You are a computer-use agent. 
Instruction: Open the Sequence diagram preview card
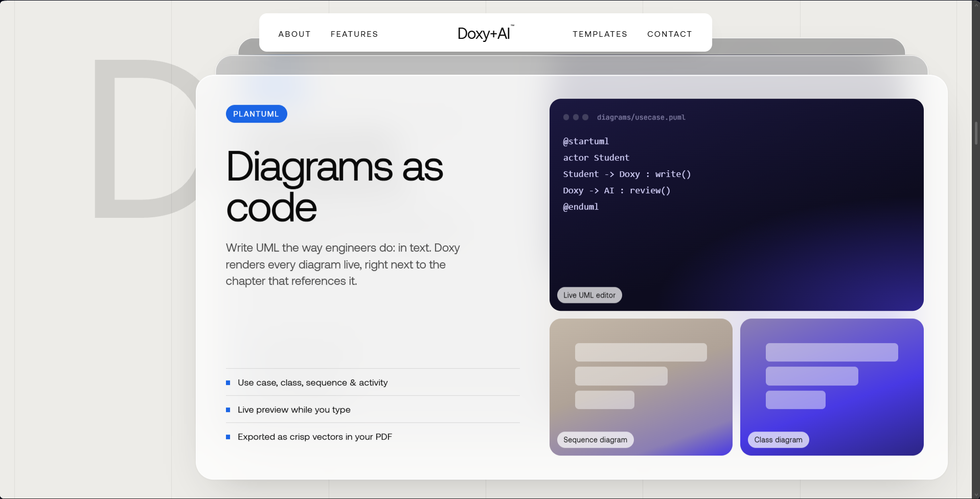click(641, 387)
